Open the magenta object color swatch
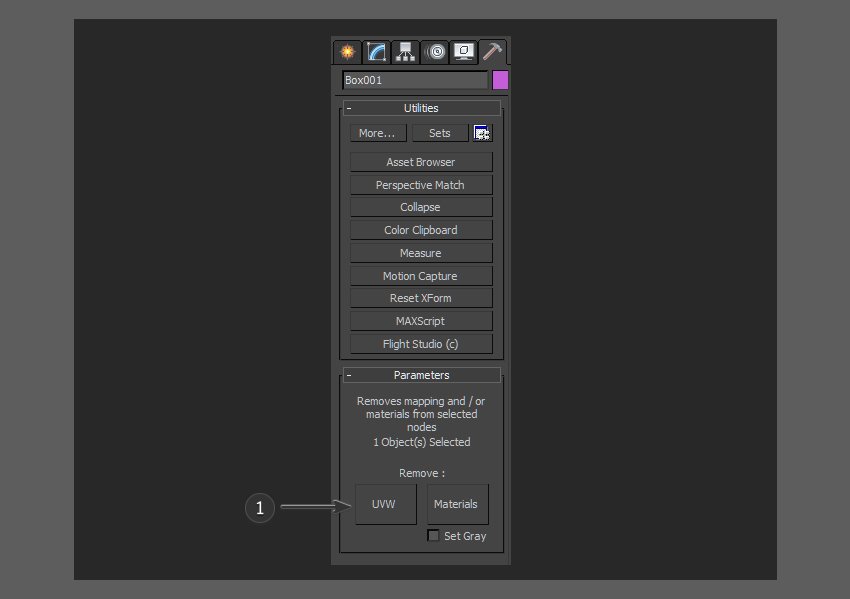The image size is (850, 599). [500, 80]
